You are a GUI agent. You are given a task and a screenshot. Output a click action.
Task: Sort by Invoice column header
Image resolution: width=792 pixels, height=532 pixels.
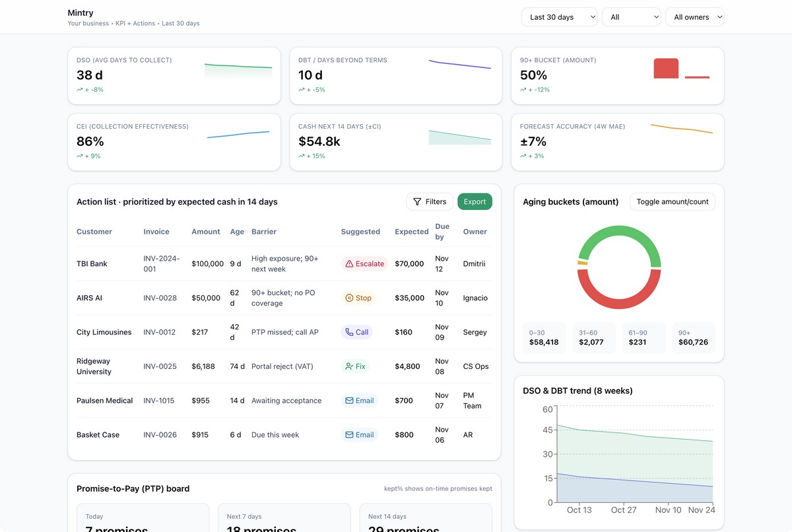click(156, 232)
